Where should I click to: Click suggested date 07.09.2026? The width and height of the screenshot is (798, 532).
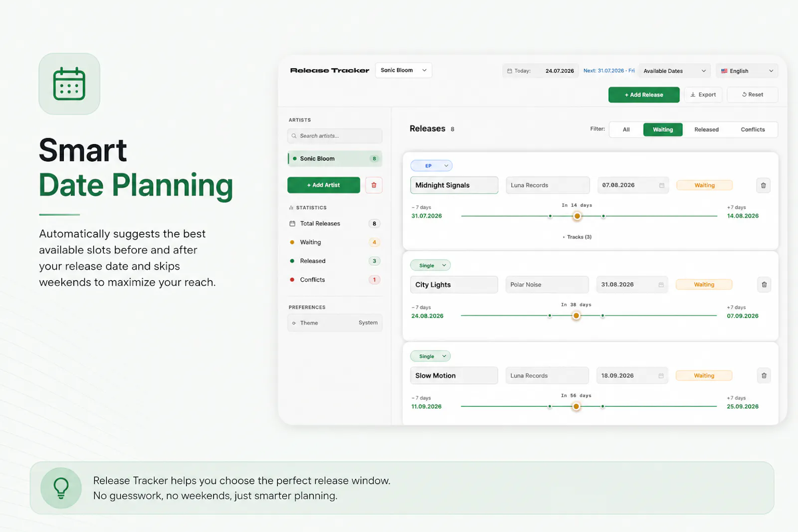(743, 316)
